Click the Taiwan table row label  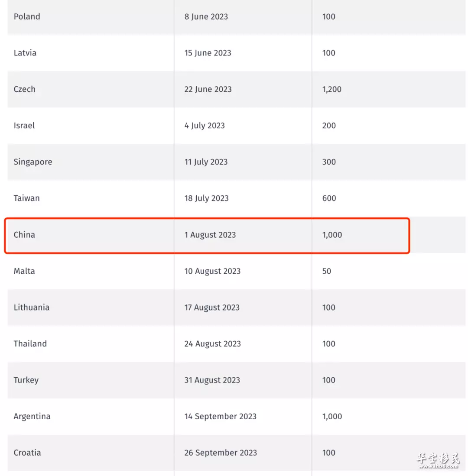(27, 198)
